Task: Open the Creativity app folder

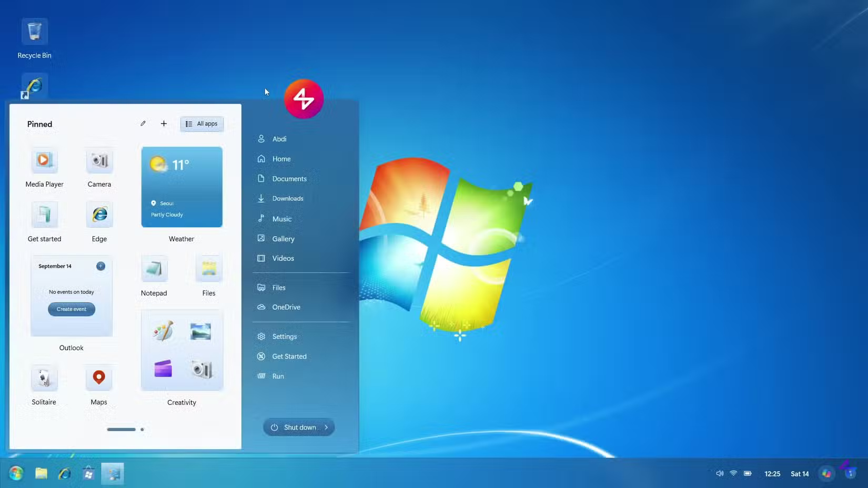Action: [181, 350]
